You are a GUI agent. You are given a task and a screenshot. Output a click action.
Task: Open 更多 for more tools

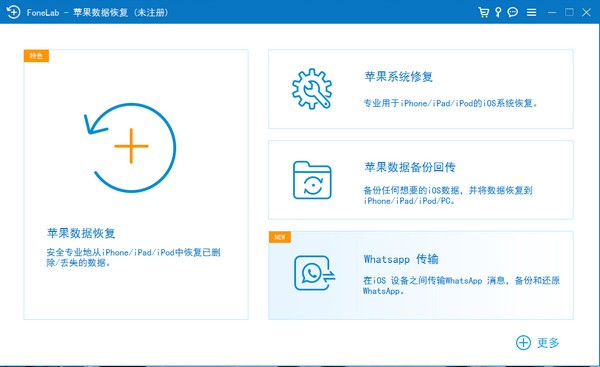click(x=548, y=343)
